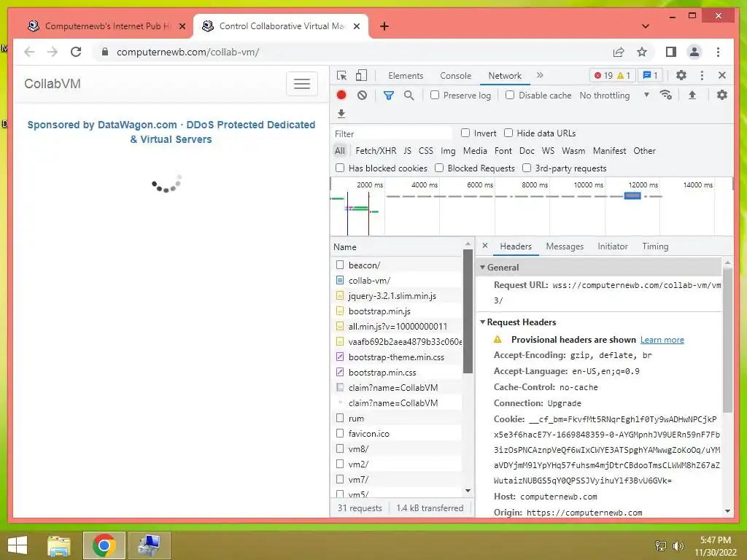Open DevTools customize three-dot menu
This screenshot has height=560, width=747.
[702, 75]
